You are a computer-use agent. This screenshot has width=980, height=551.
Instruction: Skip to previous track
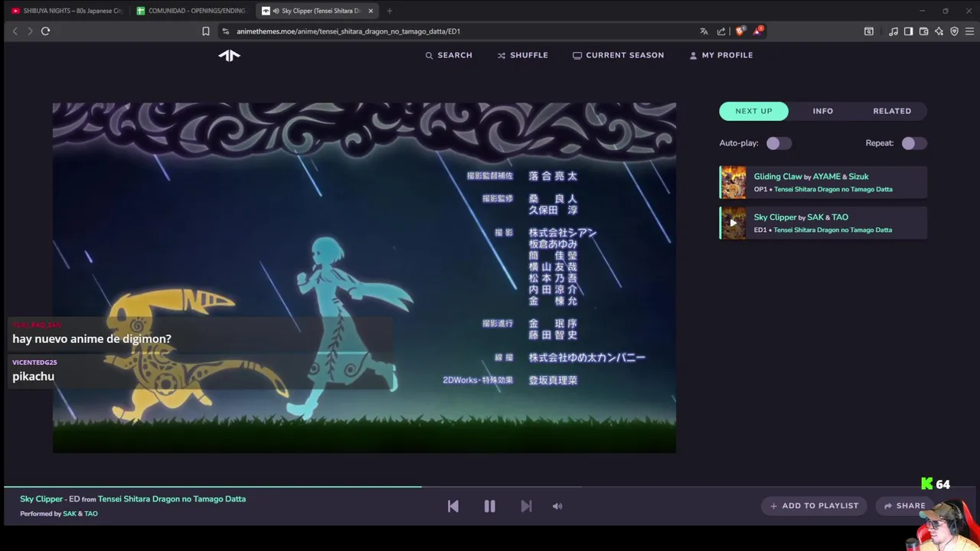click(x=453, y=506)
